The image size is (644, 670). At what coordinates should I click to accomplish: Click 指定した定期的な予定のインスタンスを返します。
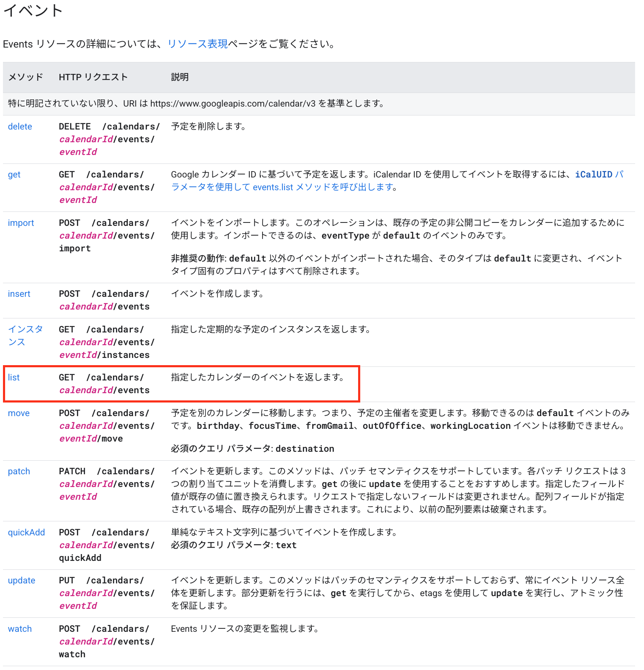(x=271, y=329)
